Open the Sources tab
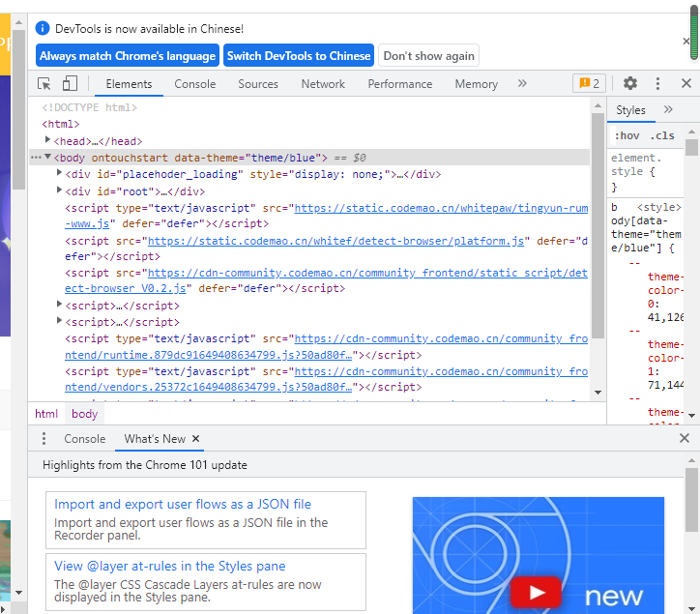Viewport: 700px width, 614px height. coord(258,83)
